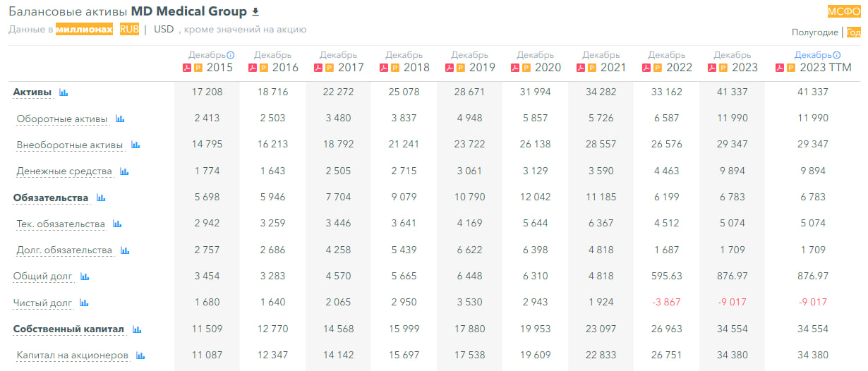Click the info icon next to Декабрь 2015
Viewport: 868px width, 371px height.
(230, 55)
